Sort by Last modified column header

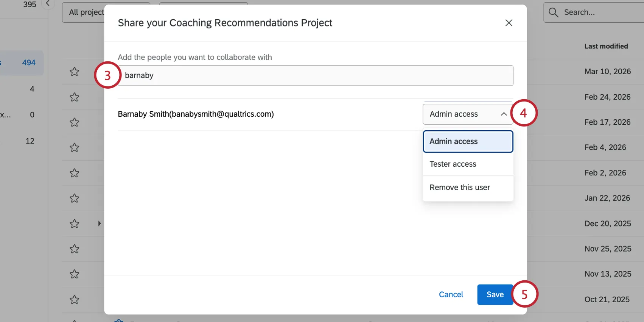point(606,46)
